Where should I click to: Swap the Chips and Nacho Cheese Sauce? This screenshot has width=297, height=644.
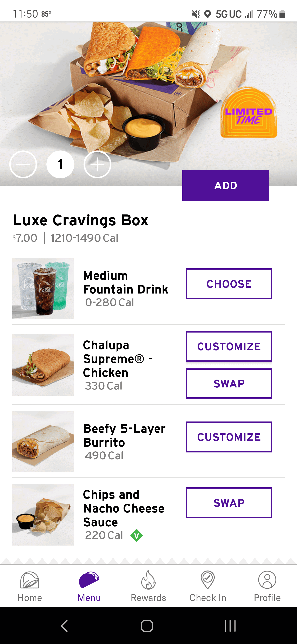(x=229, y=502)
